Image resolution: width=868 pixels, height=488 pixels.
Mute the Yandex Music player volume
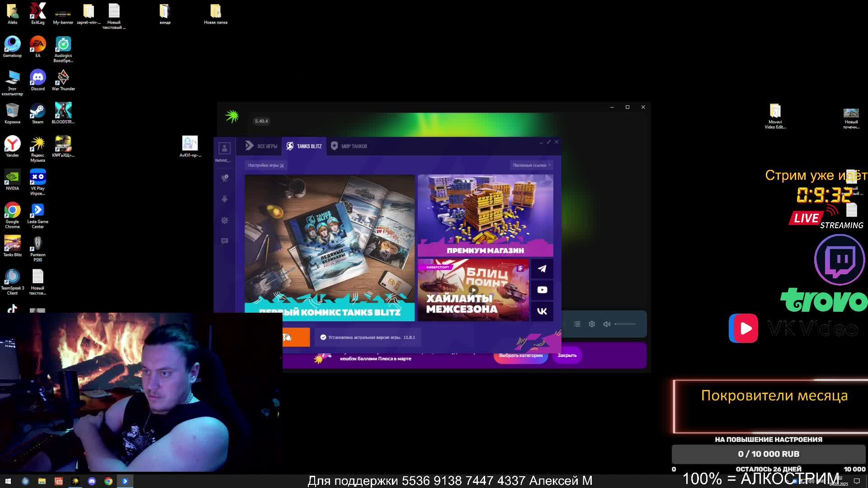coord(607,324)
